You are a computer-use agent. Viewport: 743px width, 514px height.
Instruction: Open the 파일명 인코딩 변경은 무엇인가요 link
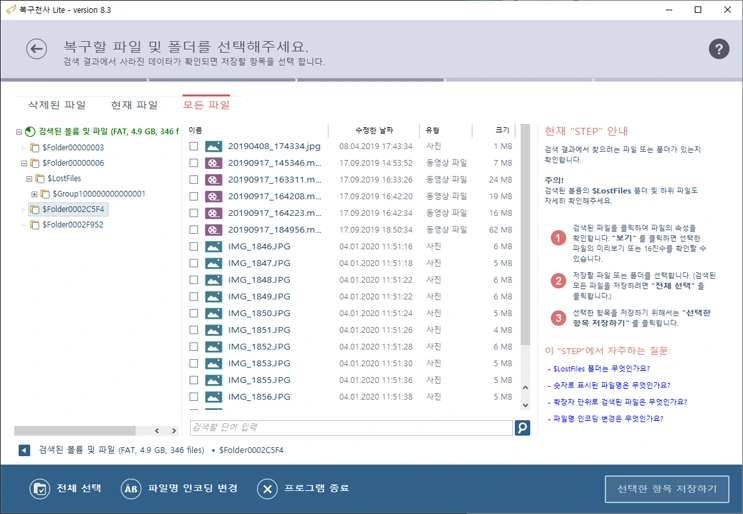point(608,418)
